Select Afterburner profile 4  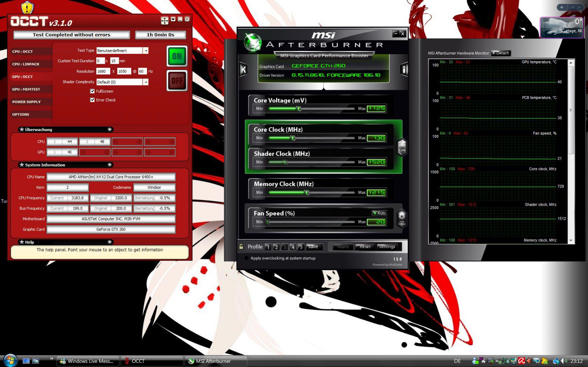[292, 247]
